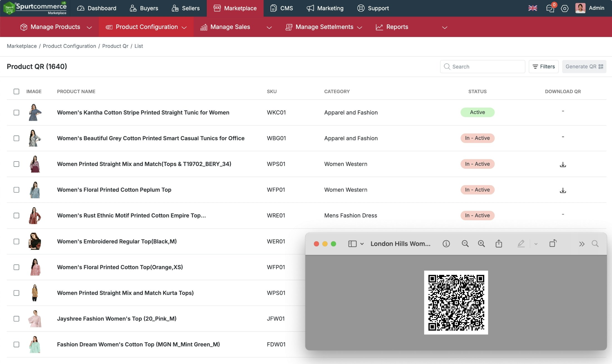Click the Fashion Dream Women's Cotton Top name
Screen dimensions: 612x364
click(x=138, y=344)
